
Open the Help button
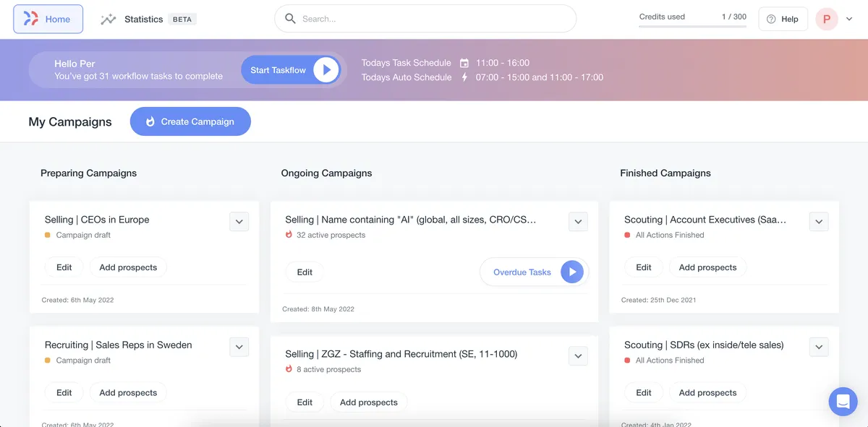tap(783, 19)
